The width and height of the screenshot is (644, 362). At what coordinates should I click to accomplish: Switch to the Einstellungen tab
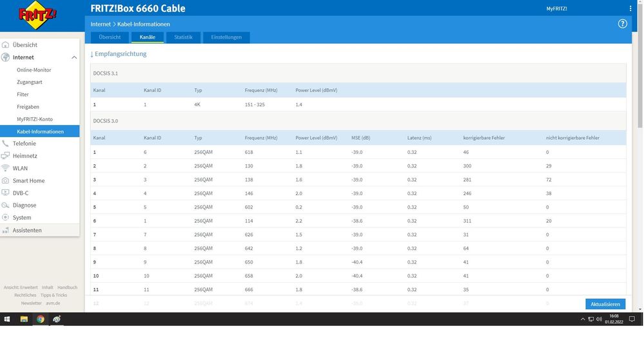226,37
